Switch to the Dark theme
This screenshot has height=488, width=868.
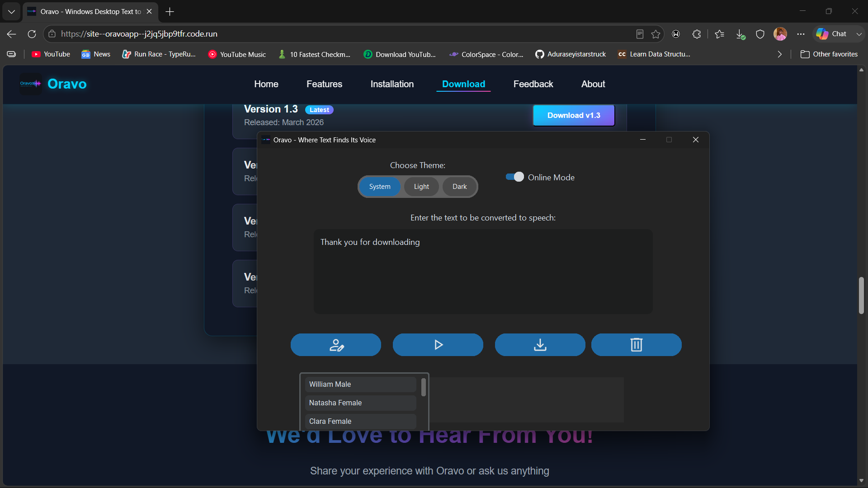459,187
